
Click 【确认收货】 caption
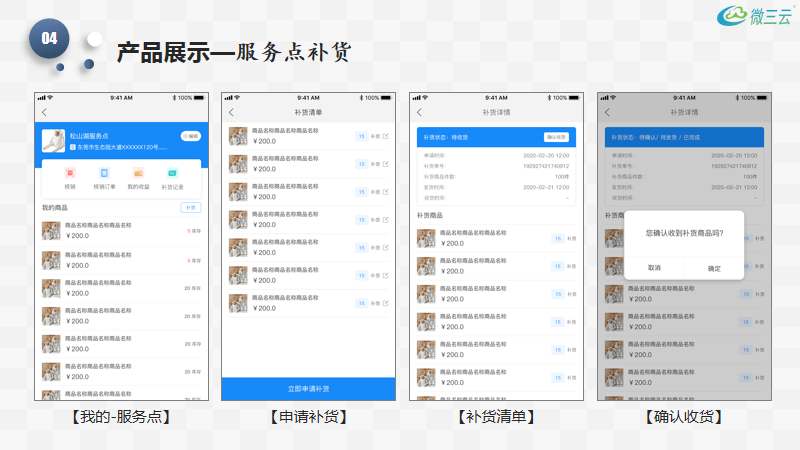(x=684, y=417)
